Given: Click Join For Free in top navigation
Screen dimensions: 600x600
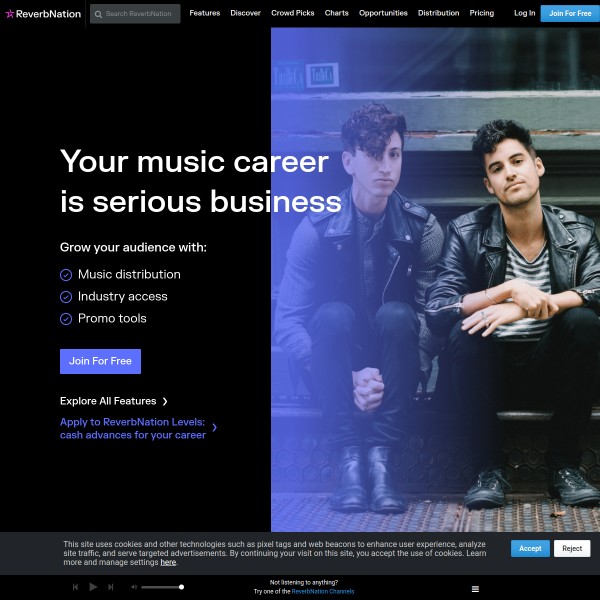Looking at the screenshot, I should tap(570, 13).
